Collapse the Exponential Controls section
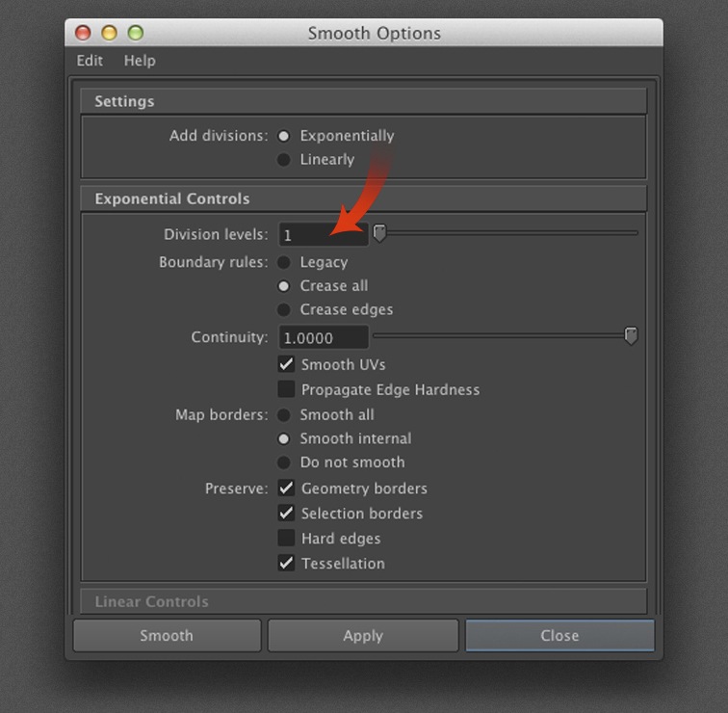The image size is (728, 713). coord(363,198)
